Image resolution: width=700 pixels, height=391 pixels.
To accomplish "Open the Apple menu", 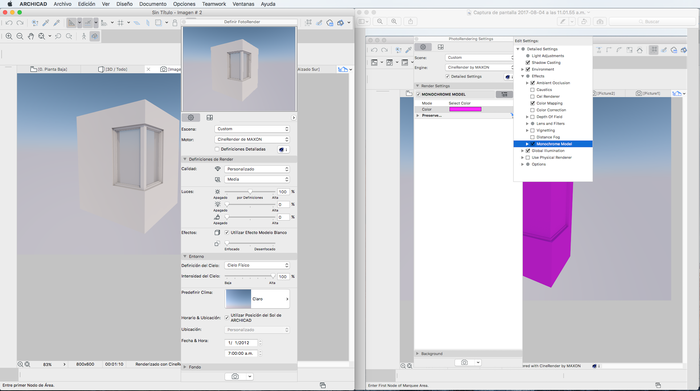I will coord(10,4).
